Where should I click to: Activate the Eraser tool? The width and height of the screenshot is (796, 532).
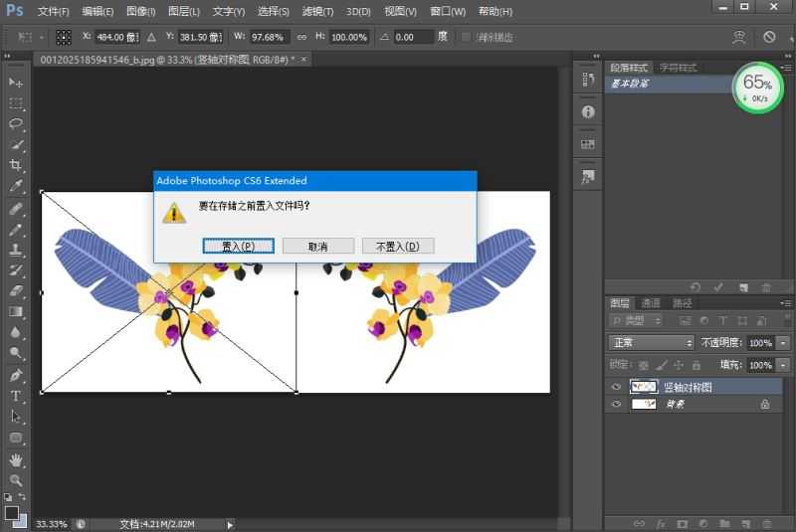click(x=16, y=290)
